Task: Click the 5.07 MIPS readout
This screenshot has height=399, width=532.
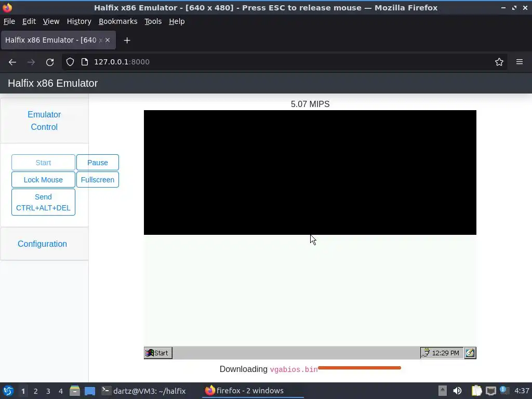Action: click(x=310, y=104)
